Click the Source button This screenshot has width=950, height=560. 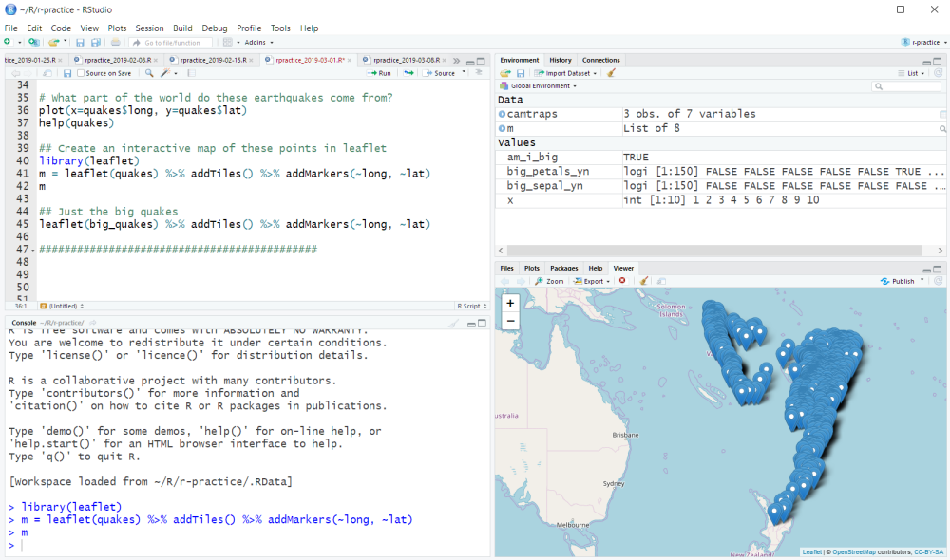click(x=439, y=73)
